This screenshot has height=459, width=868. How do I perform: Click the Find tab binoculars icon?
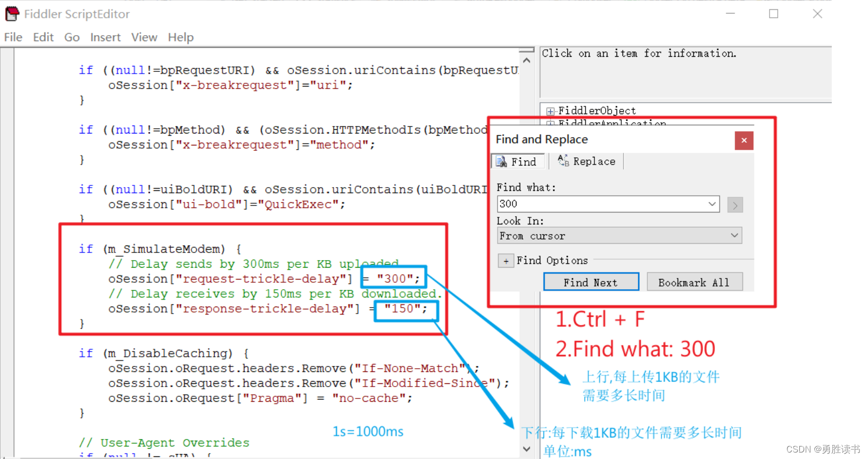pos(501,162)
